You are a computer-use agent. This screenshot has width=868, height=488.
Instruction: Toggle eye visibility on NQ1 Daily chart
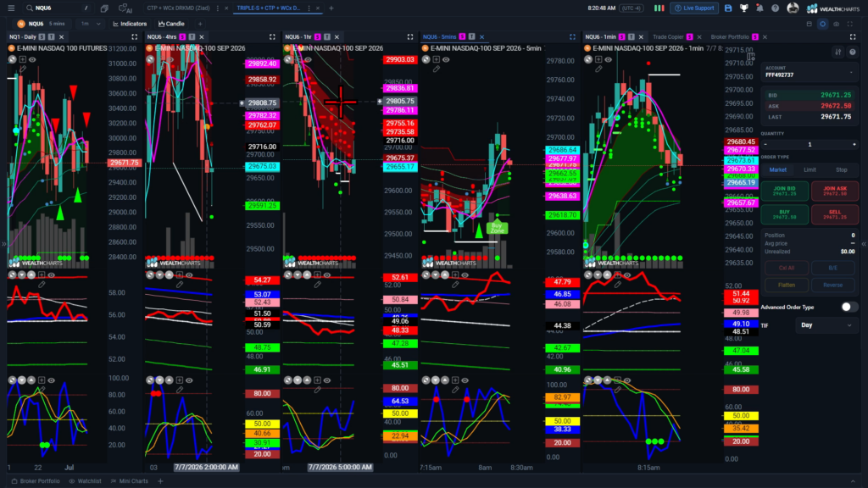(x=32, y=60)
